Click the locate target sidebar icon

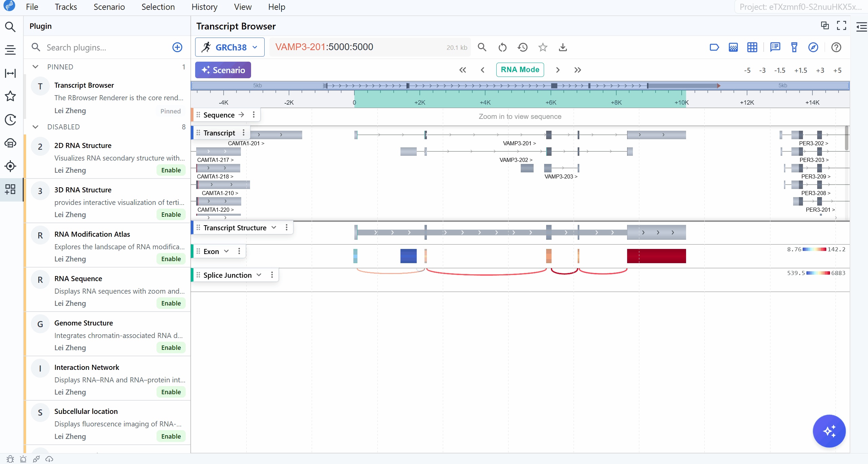pos(10,166)
